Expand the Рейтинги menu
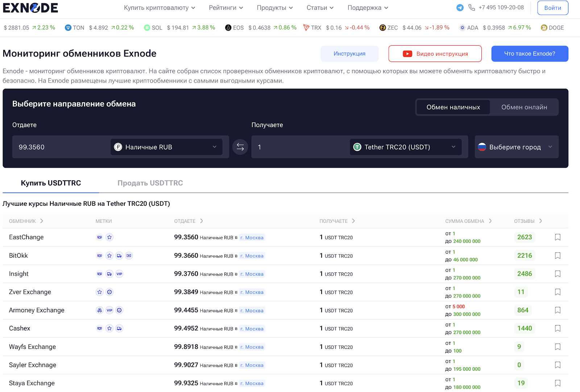 tap(226, 8)
